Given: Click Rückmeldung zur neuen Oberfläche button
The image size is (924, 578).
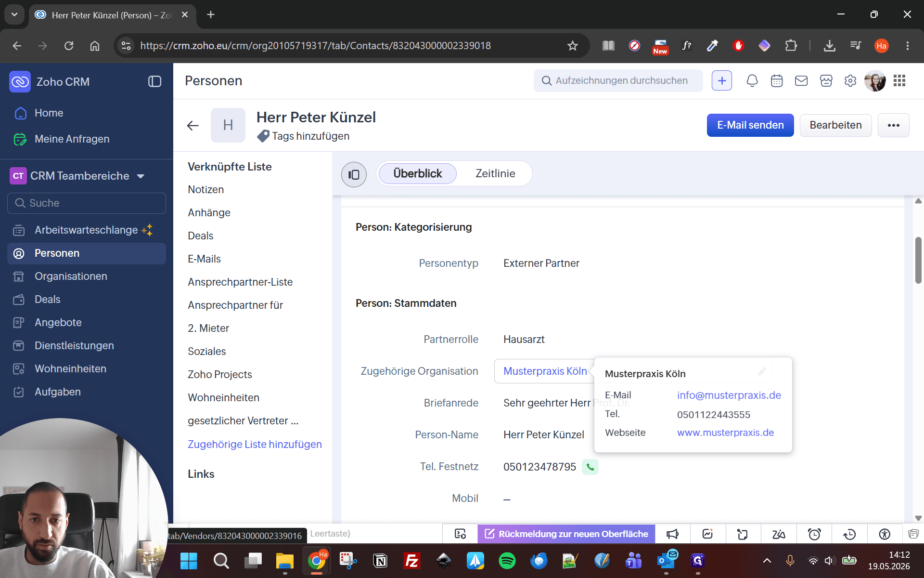Looking at the screenshot, I should [x=566, y=534].
